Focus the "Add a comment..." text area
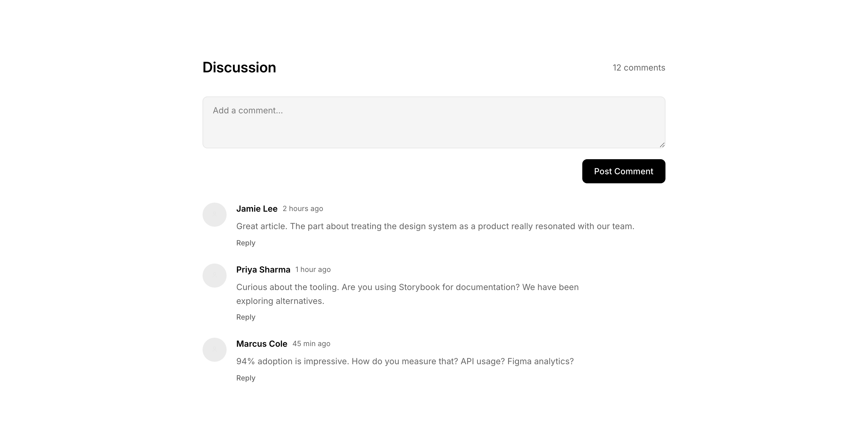Screen dimensions: 868x442 click(433, 122)
